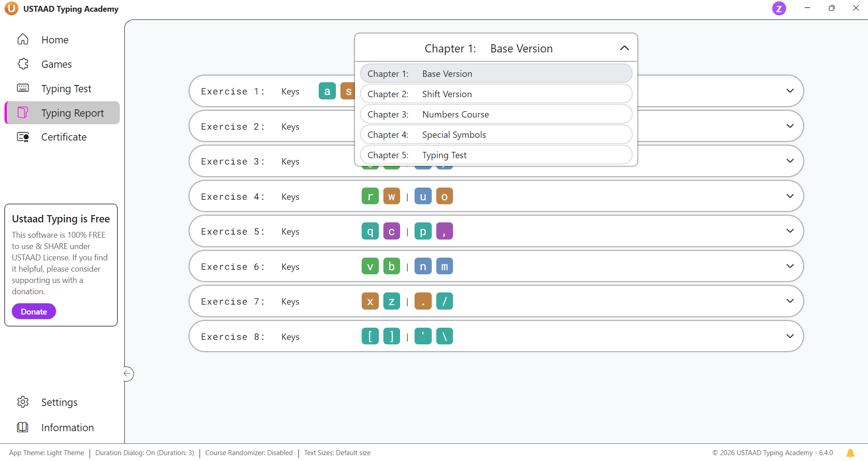Open Games from the sidebar
Screen dimensions: 868x461
point(56,64)
